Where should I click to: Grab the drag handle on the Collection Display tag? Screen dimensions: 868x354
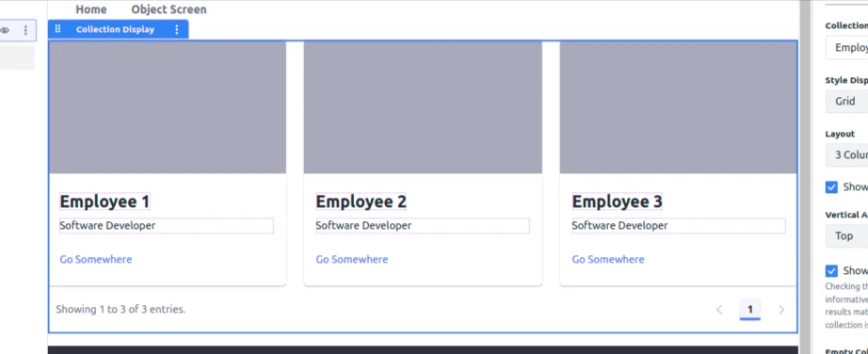pyautogui.click(x=57, y=29)
